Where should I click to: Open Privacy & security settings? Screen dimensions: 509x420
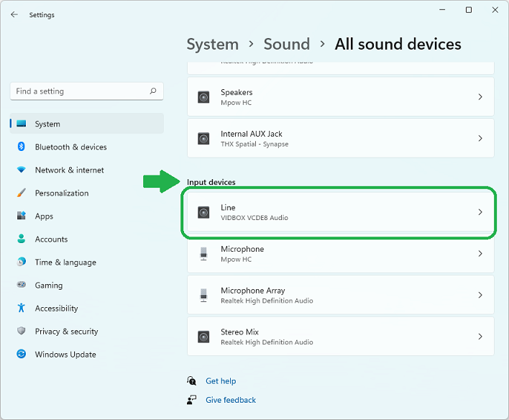click(87, 331)
